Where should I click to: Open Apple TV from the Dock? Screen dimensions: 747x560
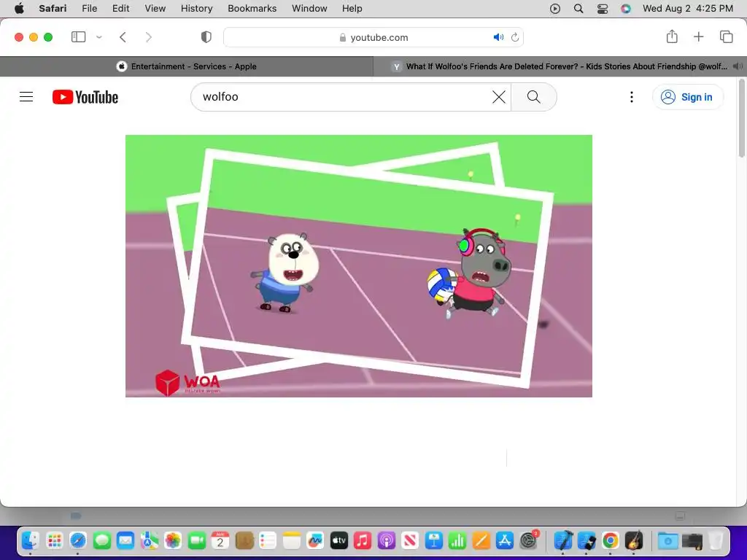click(338, 541)
